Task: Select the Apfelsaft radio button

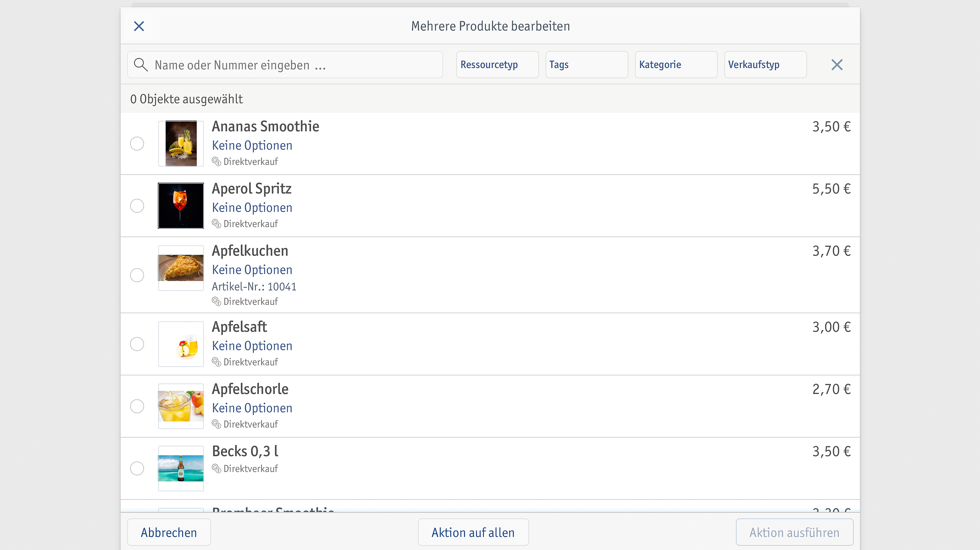Action: (x=137, y=344)
